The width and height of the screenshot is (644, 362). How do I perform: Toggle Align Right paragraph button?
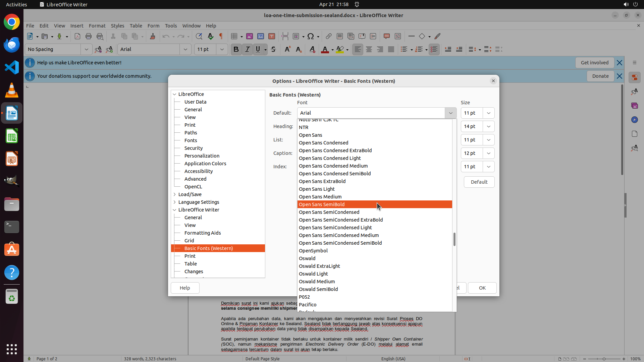point(380,49)
